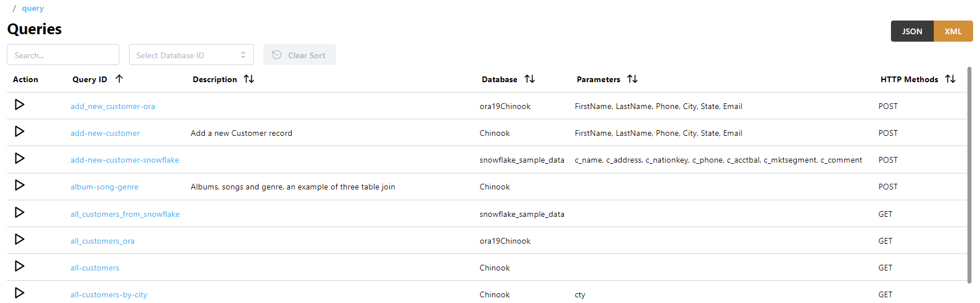Run the all_customers_from_snowflake query

pyautogui.click(x=19, y=213)
